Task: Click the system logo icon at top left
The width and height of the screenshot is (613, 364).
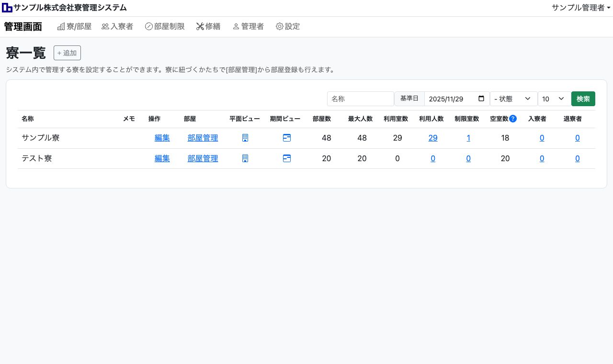Action: click(x=7, y=8)
